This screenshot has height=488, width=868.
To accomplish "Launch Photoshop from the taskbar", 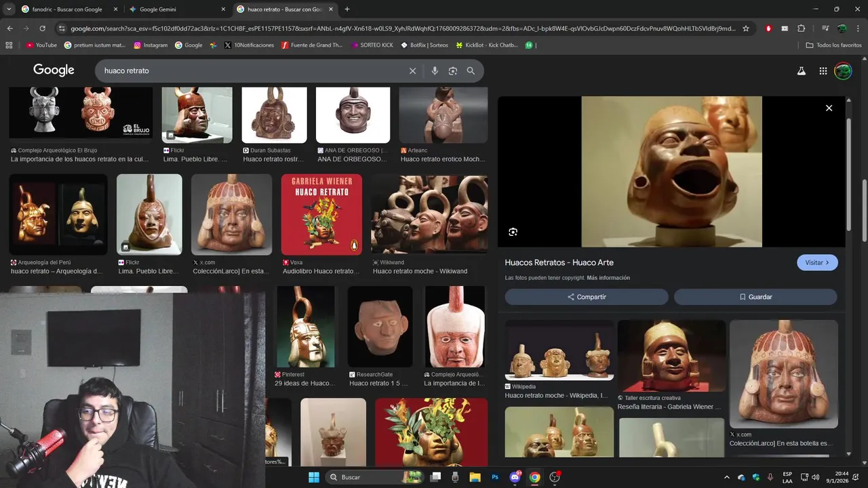I will (495, 477).
